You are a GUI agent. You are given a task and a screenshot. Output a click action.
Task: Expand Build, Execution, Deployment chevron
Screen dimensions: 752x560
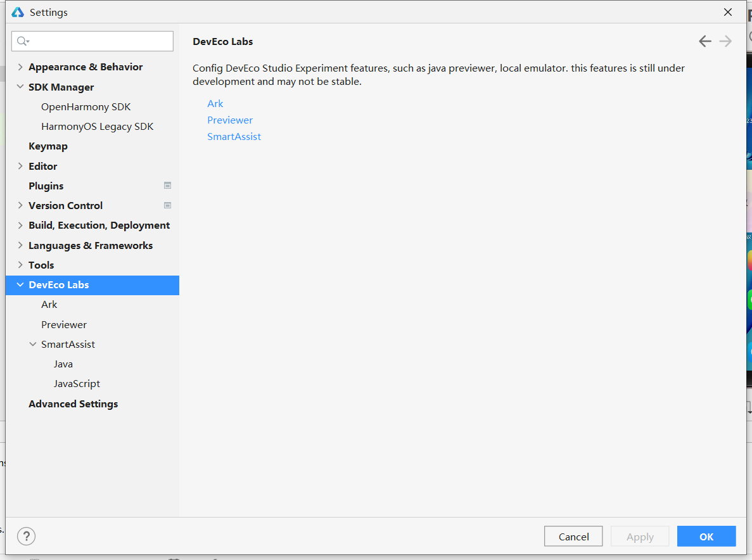20,226
